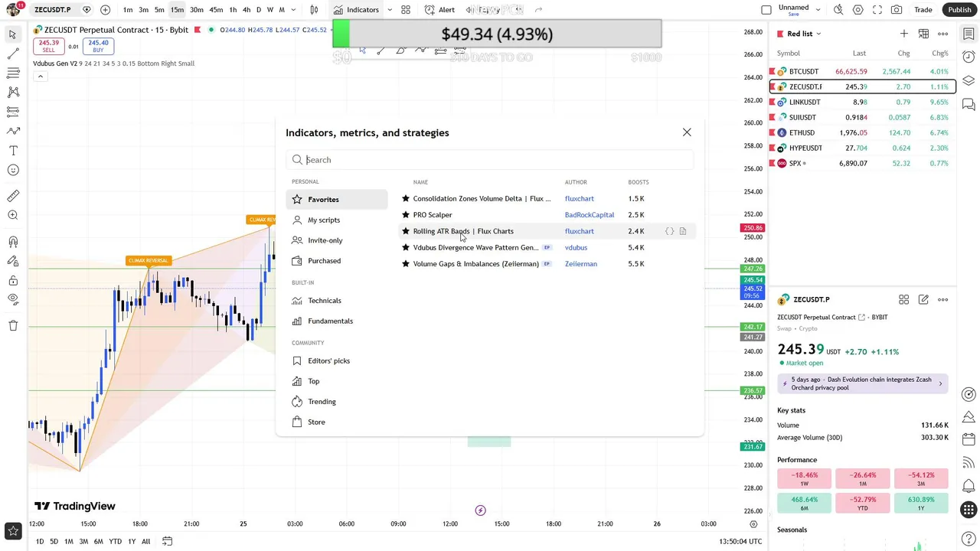Open BadRockCapital author profile link

[590, 215]
